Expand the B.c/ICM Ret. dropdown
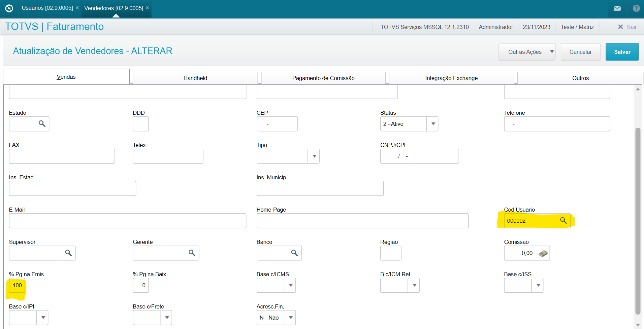The image size is (644, 329). click(x=414, y=285)
